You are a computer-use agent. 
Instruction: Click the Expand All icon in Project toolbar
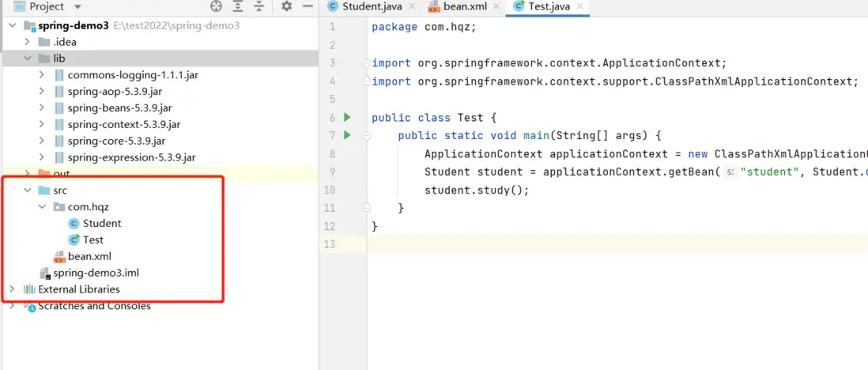click(x=238, y=6)
